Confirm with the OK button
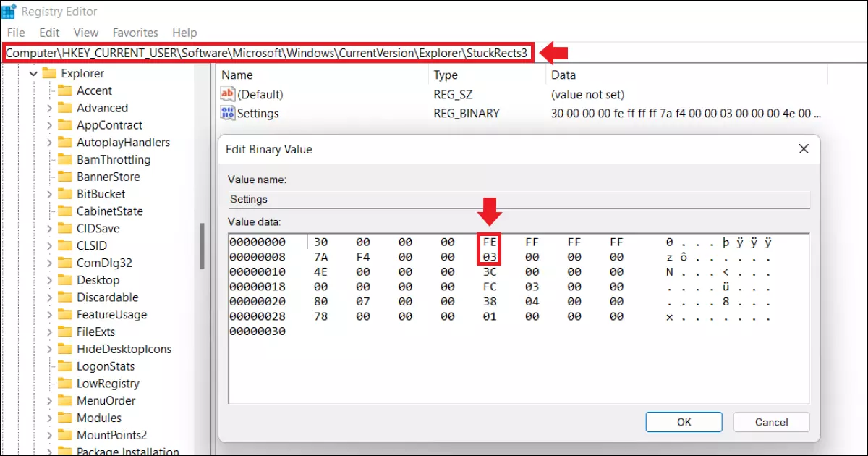 (684, 422)
